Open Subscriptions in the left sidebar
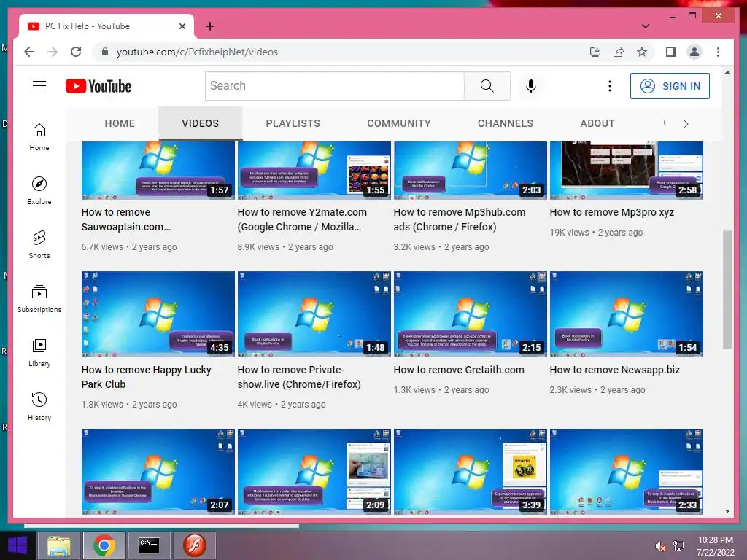 [39, 298]
